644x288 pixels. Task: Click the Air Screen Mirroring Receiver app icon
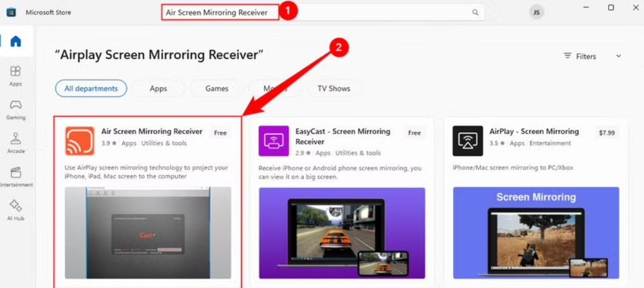click(80, 141)
